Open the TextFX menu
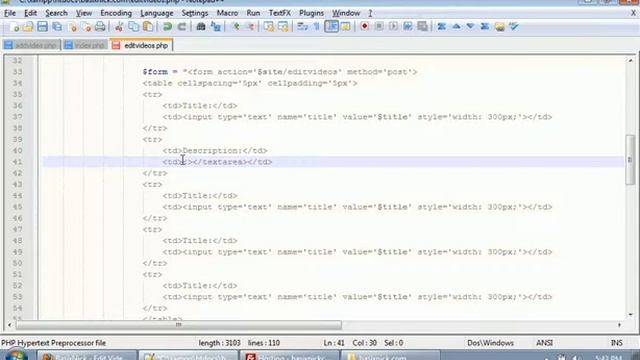This screenshot has width=640, height=360. click(x=280, y=13)
